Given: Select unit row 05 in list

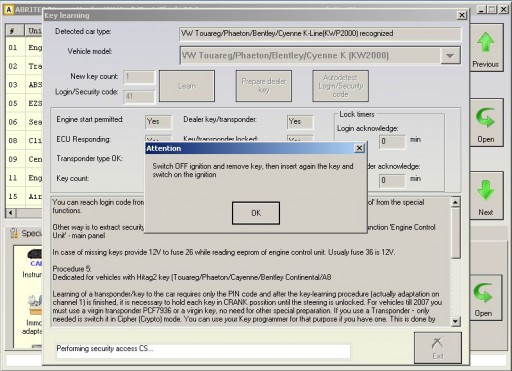Looking at the screenshot, I should pos(24,103).
